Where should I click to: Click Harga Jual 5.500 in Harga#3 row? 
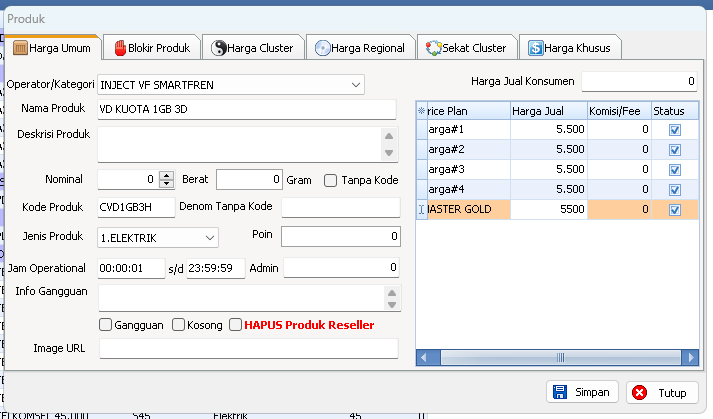549,170
